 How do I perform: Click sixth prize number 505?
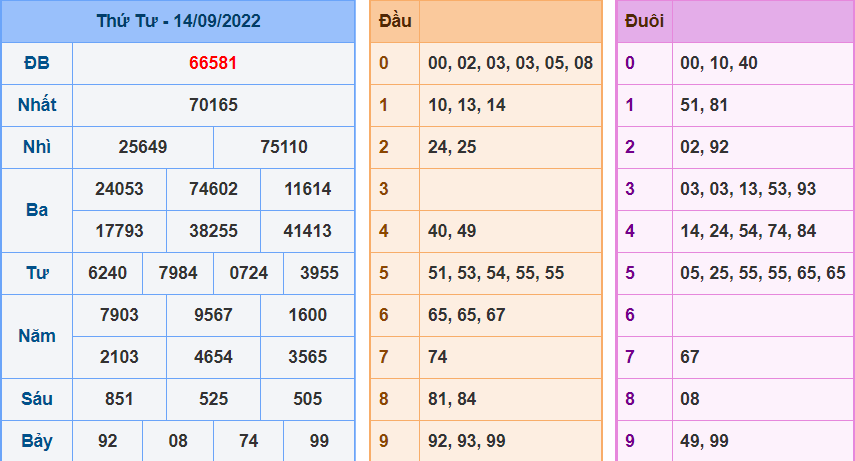coord(308,399)
